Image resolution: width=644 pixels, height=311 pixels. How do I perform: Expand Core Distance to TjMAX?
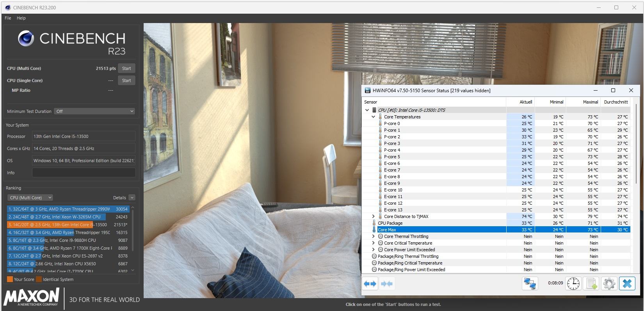pos(374,216)
